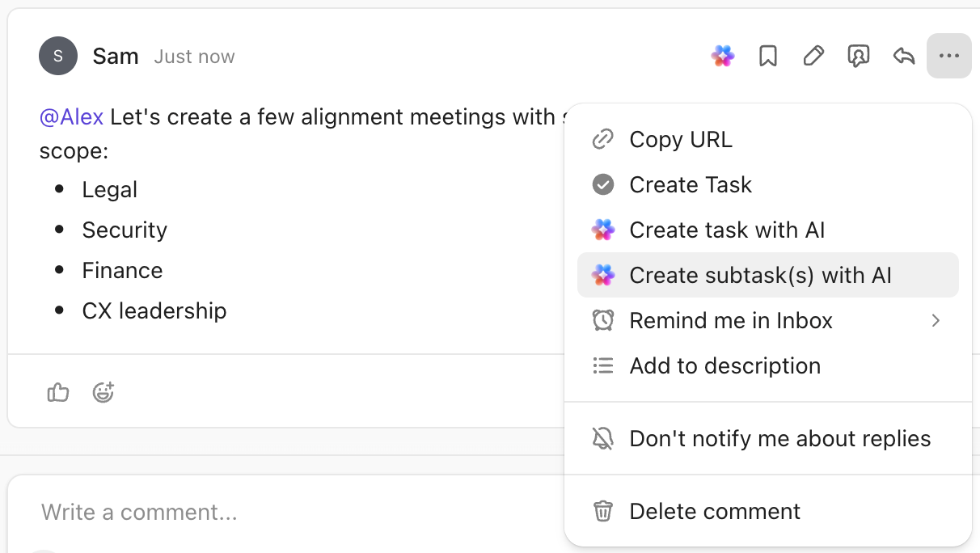Open the ellipsis more options icon
980x553 pixels.
coord(948,56)
